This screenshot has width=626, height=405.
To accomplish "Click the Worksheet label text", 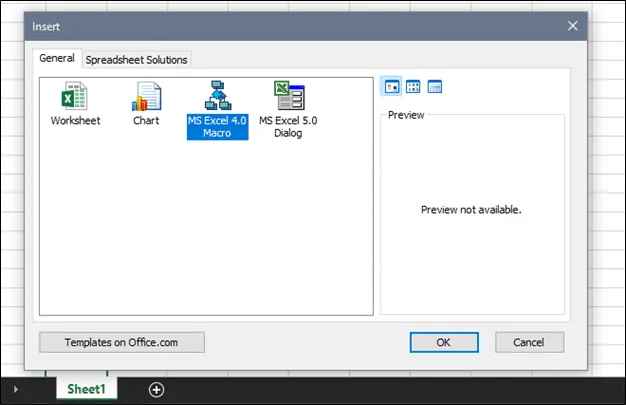I will (x=75, y=121).
